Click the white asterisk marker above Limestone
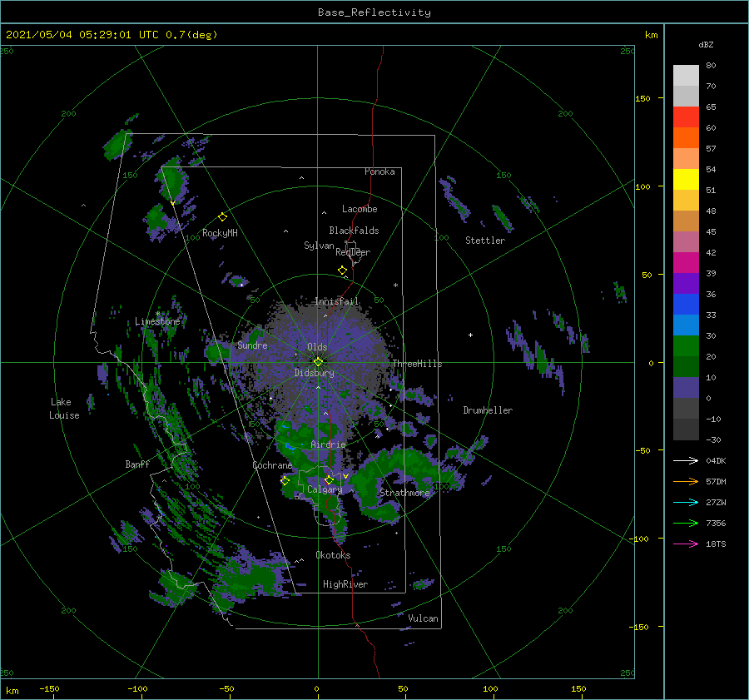Image resolution: width=749 pixels, height=700 pixels. (x=157, y=314)
